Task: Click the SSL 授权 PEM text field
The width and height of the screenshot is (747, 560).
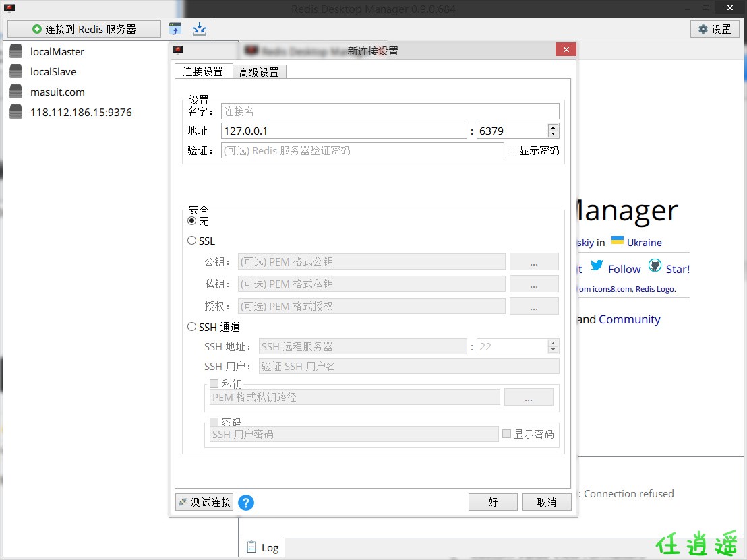Action: tap(371, 306)
